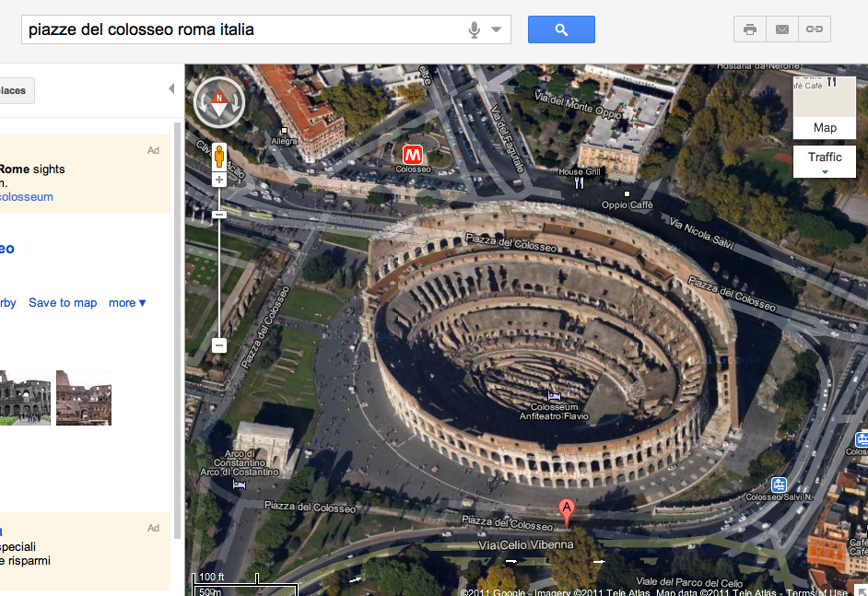The image size is (868, 596).
Task: Rotate map counterclockwise on compass ring
Action: click(x=202, y=103)
